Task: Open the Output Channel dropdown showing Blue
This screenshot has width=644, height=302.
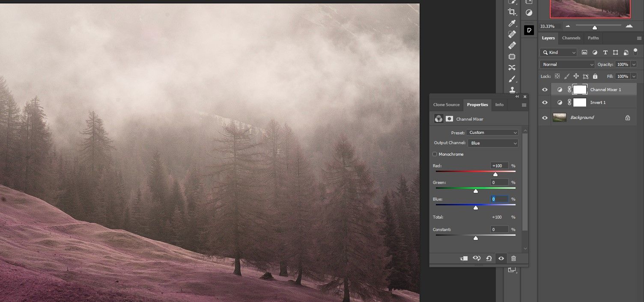Action: 493,143
